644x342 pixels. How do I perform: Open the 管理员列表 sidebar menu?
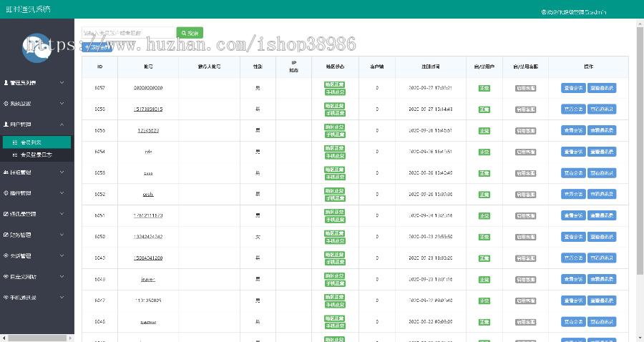pos(37,83)
